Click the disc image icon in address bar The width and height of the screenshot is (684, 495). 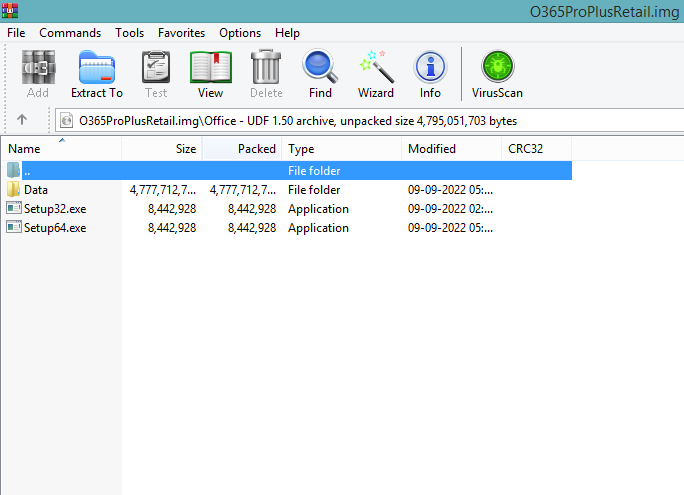66,120
